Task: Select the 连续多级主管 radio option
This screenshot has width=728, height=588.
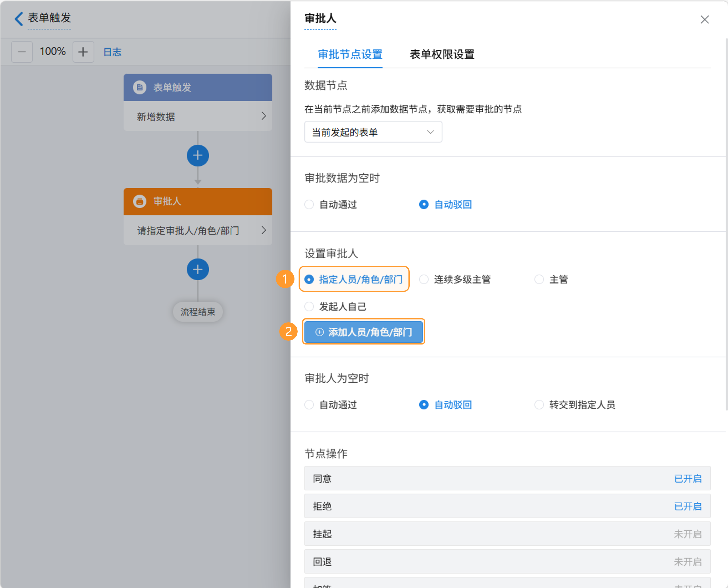Action: click(x=424, y=279)
